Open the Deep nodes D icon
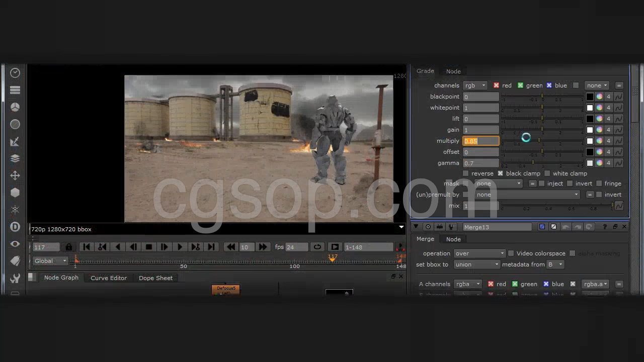 [15, 227]
